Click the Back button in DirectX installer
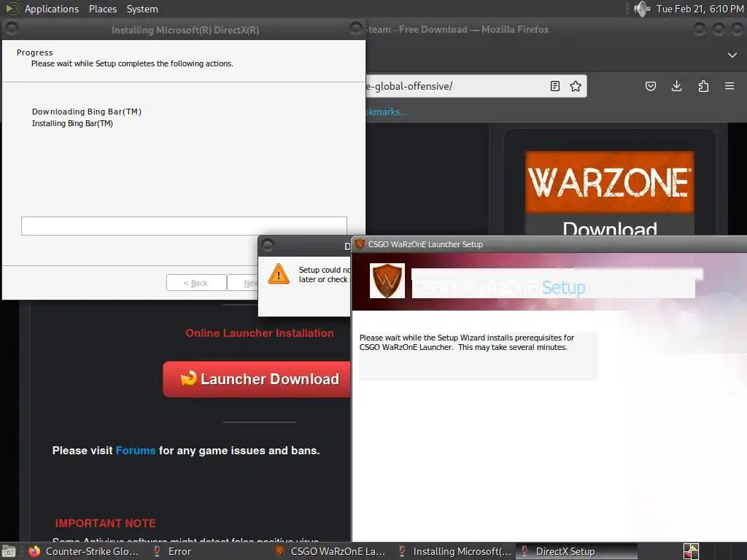 coord(196,283)
